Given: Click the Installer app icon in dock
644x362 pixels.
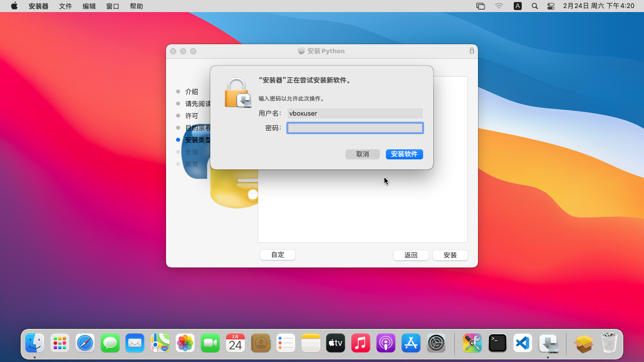Looking at the screenshot, I should point(548,343).
